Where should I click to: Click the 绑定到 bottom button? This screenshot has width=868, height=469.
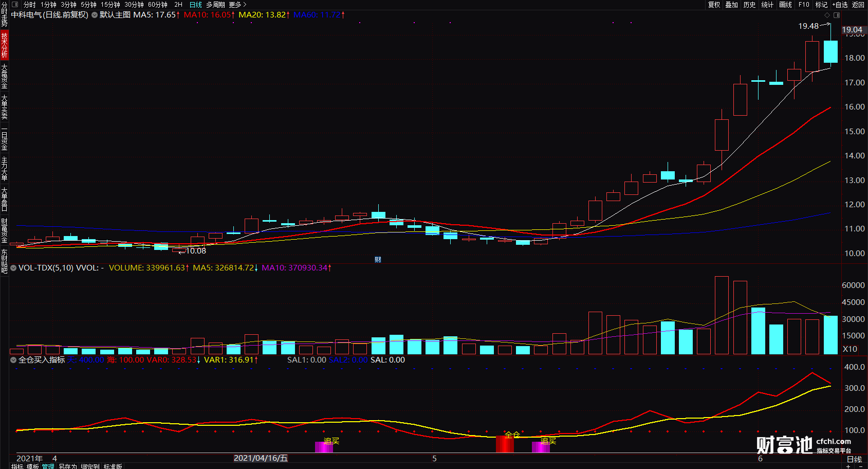[90, 466]
